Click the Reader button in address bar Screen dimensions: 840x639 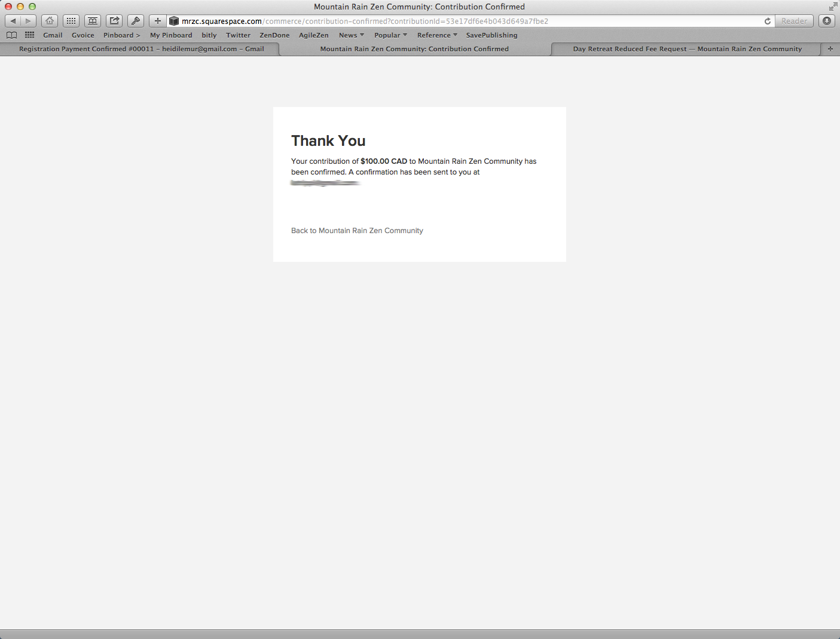click(x=794, y=21)
